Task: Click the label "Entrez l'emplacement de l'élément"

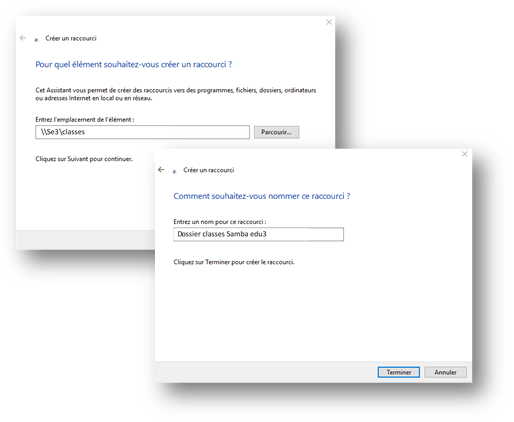Action: 85,119
